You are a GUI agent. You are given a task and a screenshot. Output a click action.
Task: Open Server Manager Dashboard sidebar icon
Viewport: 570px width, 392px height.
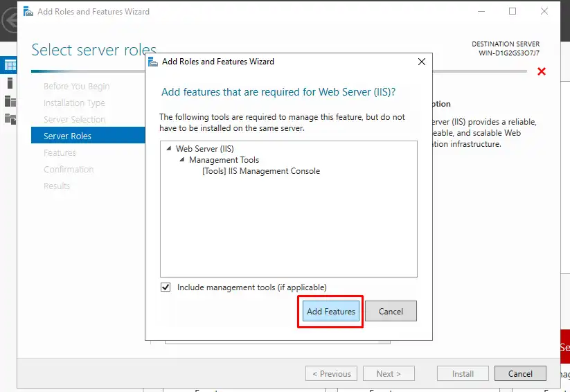coord(10,66)
